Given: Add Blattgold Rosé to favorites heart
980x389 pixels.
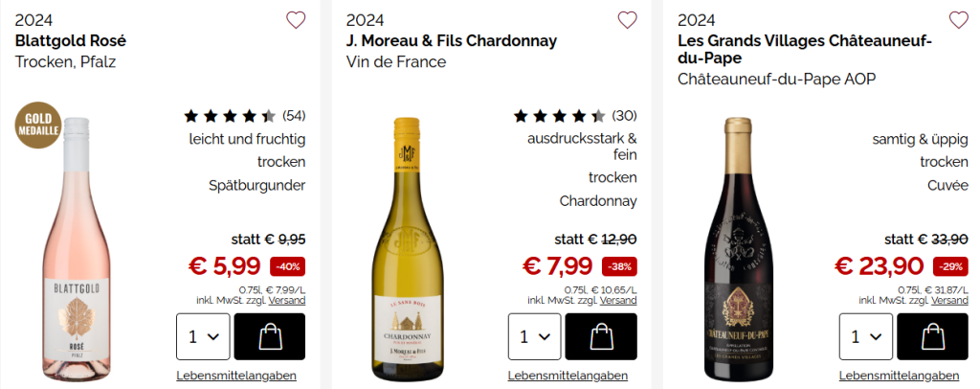Looking at the screenshot, I should point(296,20).
